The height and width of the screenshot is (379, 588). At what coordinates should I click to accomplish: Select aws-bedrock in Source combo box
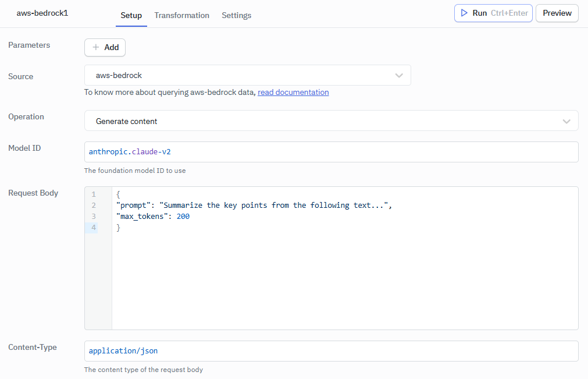coord(248,76)
